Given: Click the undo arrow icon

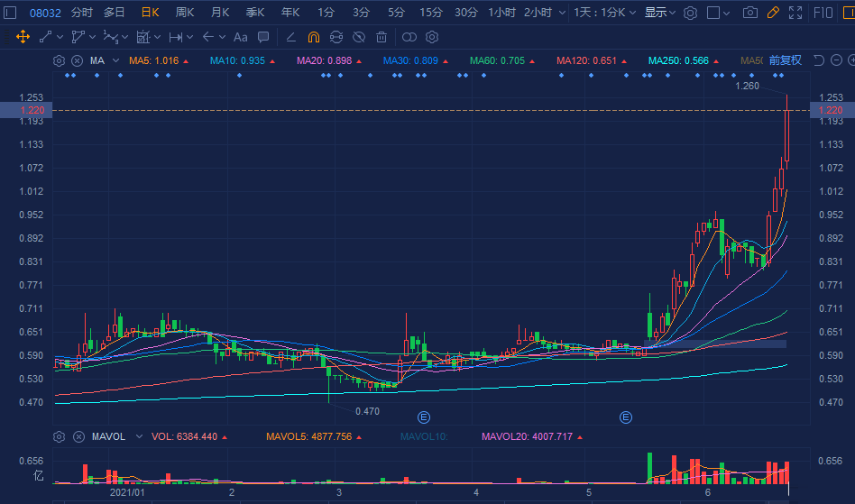Looking at the screenshot, I should point(818,60).
